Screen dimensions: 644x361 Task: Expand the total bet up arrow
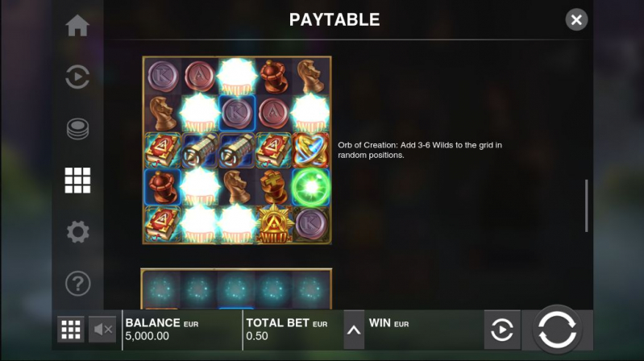354,330
